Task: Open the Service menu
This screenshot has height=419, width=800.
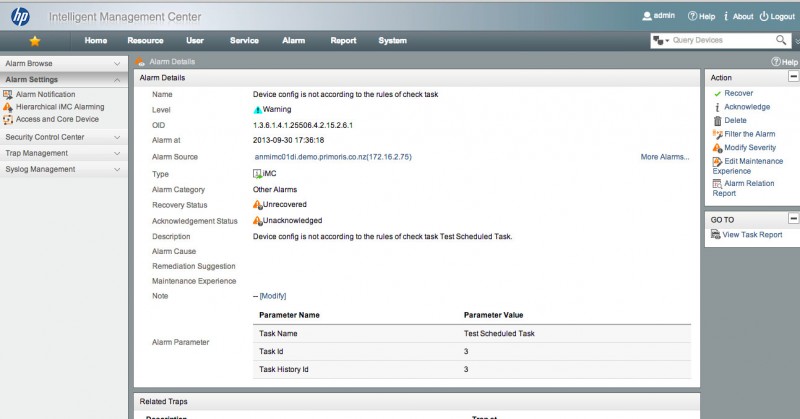Action: pos(244,40)
